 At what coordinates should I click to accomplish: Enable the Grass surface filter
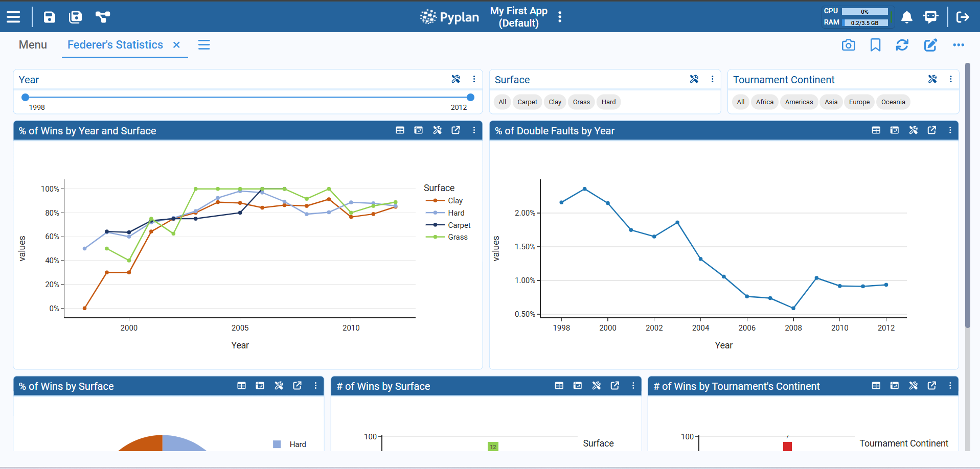581,102
